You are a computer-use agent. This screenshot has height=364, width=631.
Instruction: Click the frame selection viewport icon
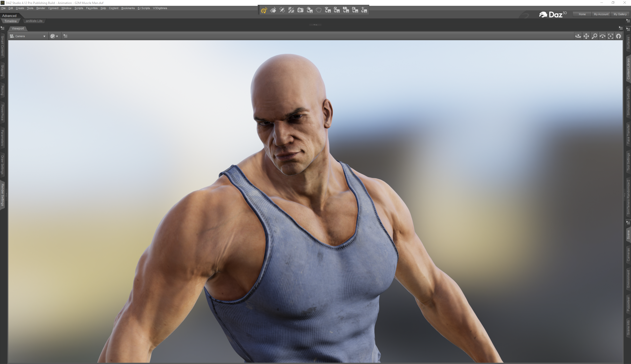(x=611, y=36)
